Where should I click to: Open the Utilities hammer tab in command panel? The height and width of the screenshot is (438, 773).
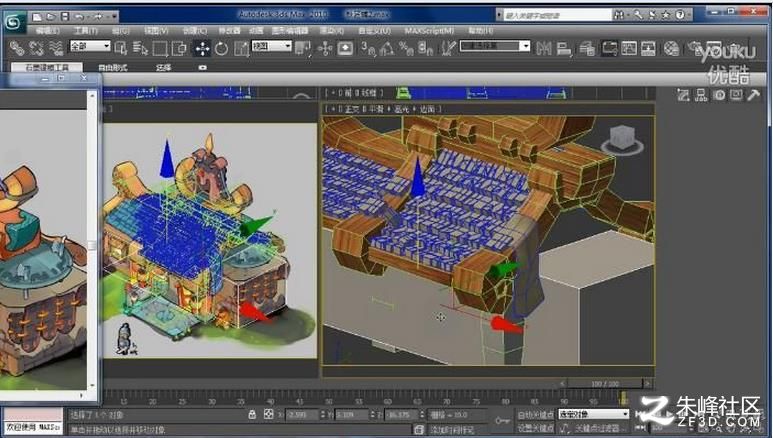pos(753,95)
